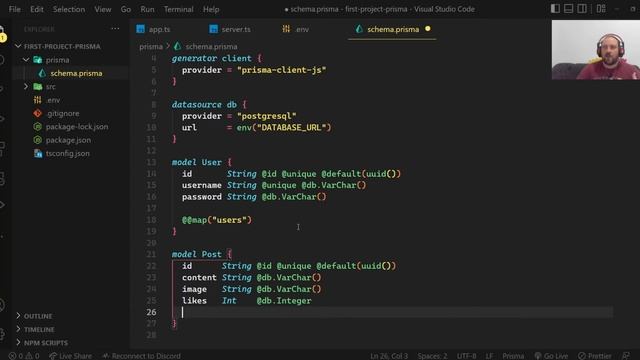Select the schema.prisma editor tab
640x360 pixels.
(392, 29)
